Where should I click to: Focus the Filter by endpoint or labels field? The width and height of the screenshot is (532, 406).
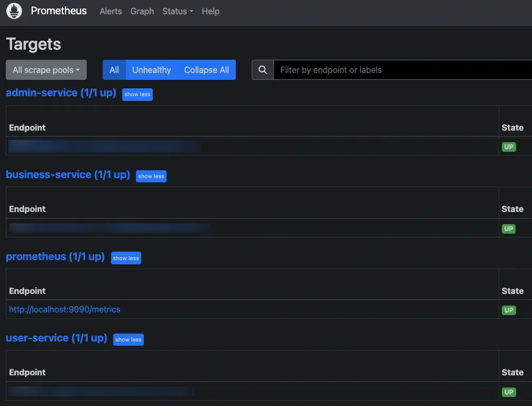pos(403,70)
